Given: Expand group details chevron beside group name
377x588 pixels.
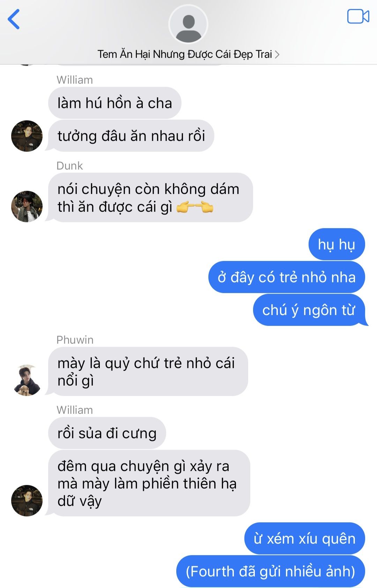Looking at the screenshot, I should 277,54.
